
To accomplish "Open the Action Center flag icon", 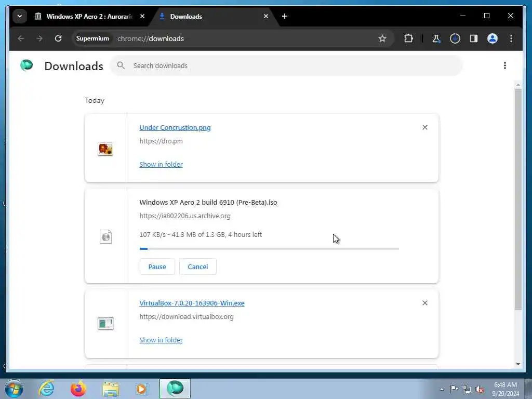I will (454, 389).
